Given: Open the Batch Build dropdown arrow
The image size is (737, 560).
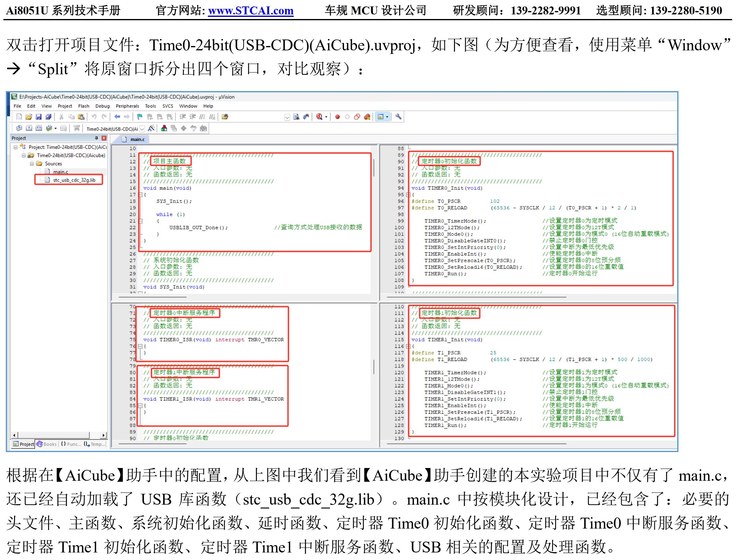Looking at the screenshot, I should pos(55,129).
